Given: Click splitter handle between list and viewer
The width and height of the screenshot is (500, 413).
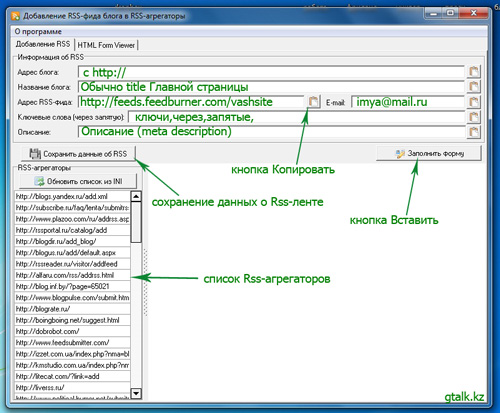Looking at the screenshot, I should (145, 282).
